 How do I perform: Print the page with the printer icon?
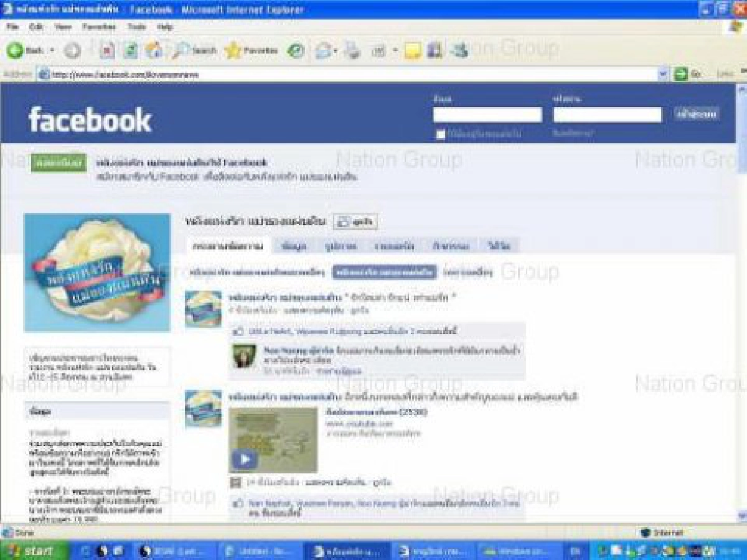354,51
